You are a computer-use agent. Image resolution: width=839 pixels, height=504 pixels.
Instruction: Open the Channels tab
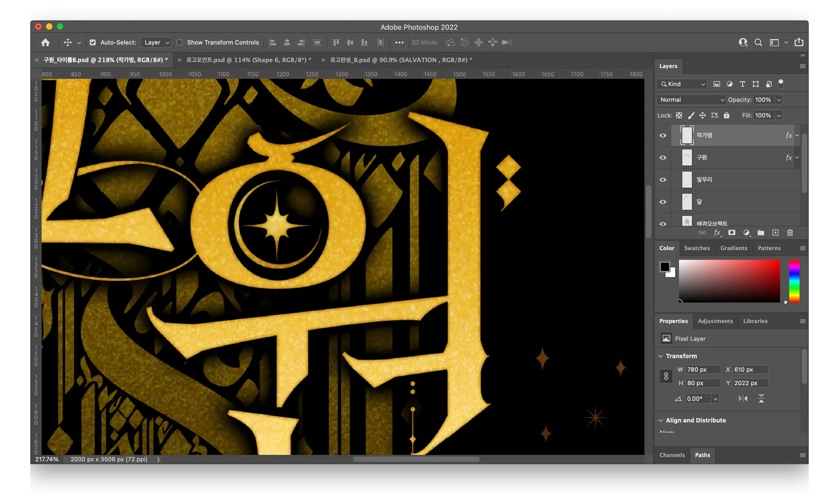point(672,455)
